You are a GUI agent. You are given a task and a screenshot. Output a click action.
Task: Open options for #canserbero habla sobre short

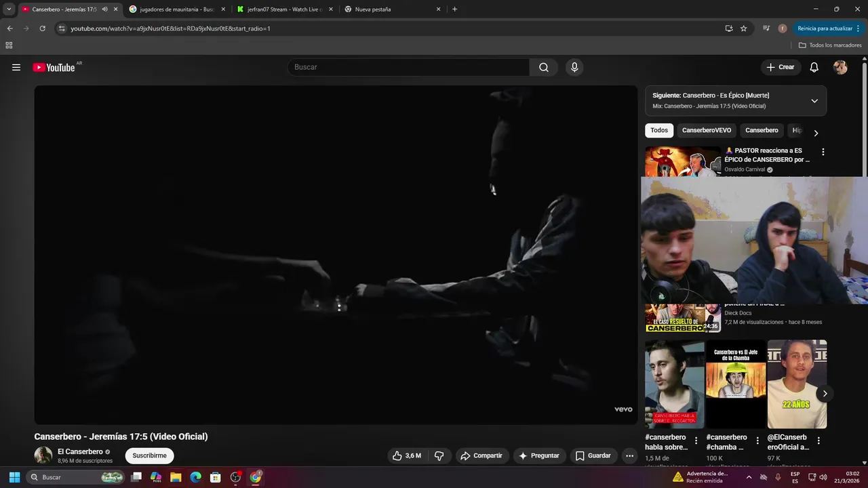tap(696, 441)
